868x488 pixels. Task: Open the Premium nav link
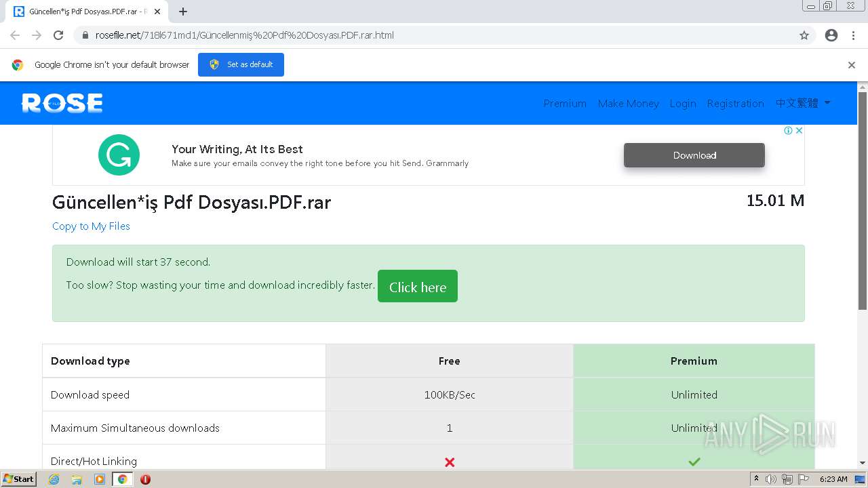(565, 103)
